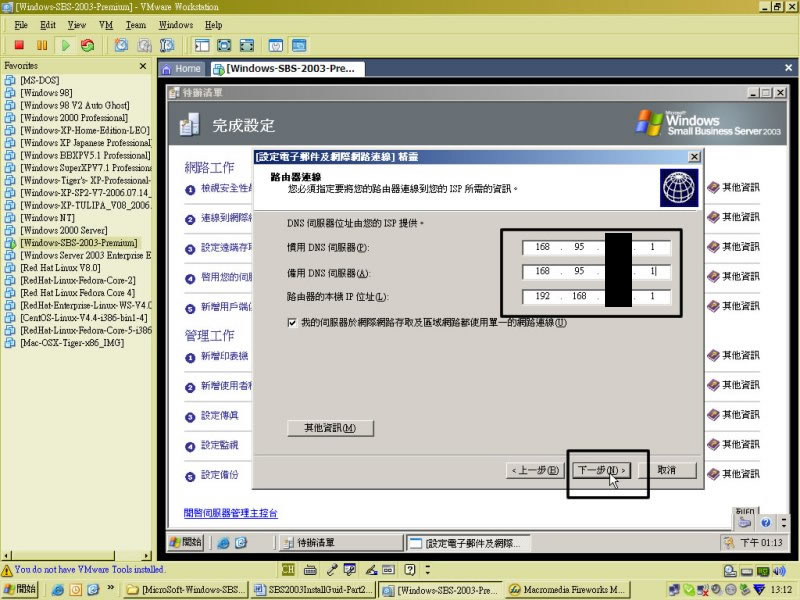Click the Summary view toolbar icon
Screen dimensions: 800x600
pyautogui.click(x=276, y=45)
